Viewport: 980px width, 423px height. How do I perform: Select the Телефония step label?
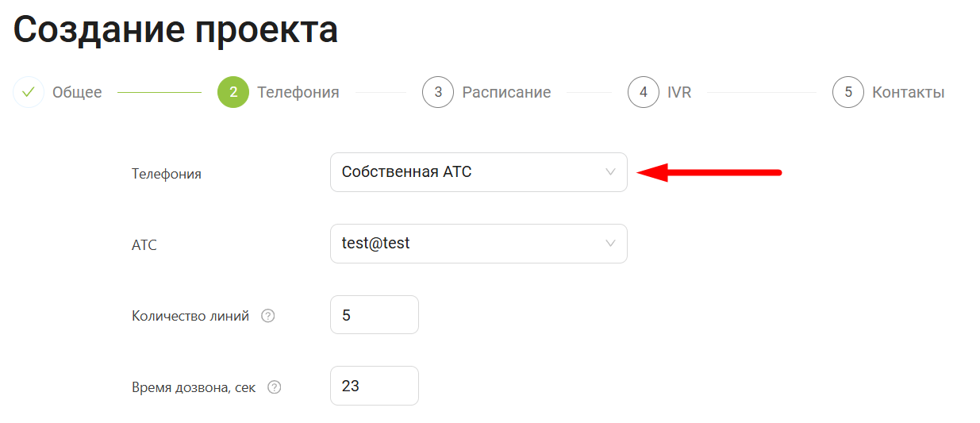(298, 92)
